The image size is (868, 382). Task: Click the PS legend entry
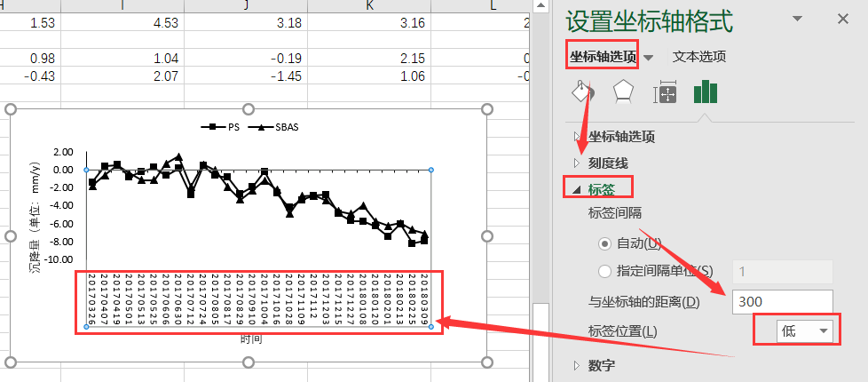[220, 127]
